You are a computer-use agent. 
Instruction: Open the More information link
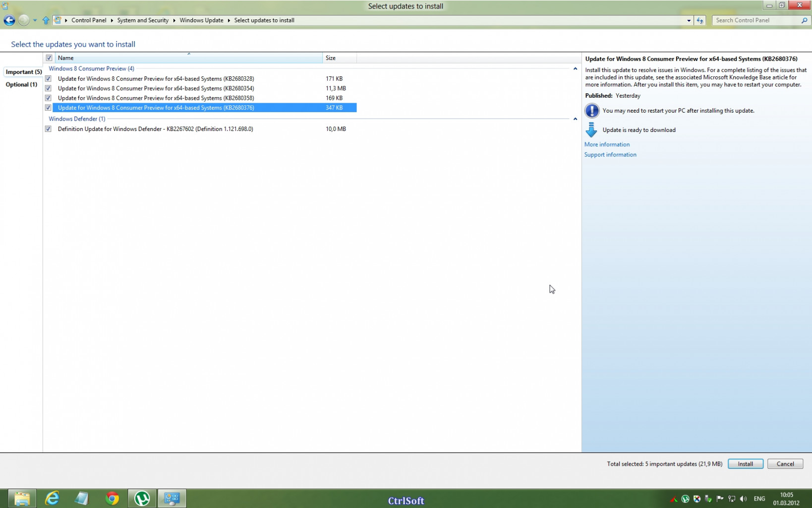tap(607, 144)
